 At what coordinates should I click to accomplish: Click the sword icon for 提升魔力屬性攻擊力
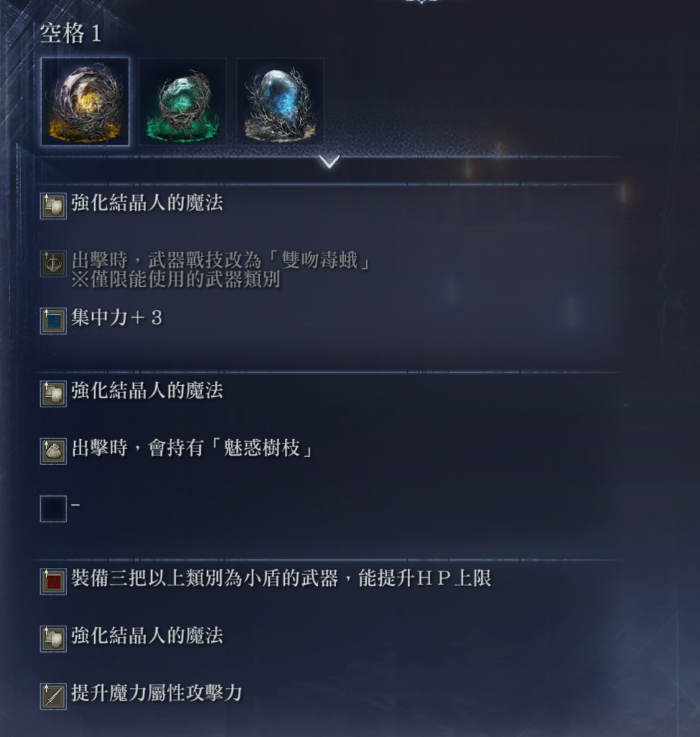point(53,696)
